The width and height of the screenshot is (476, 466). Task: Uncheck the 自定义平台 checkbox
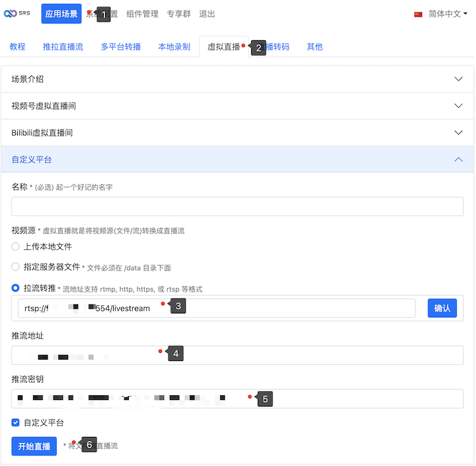coord(16,422)
